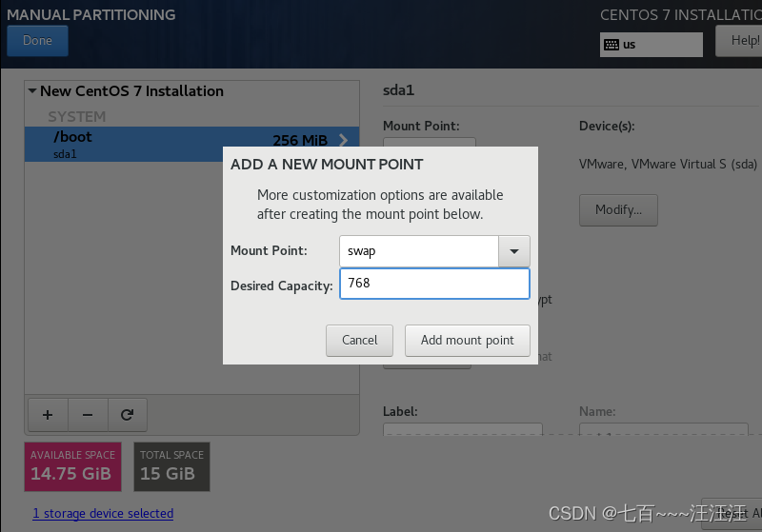Image resolution: width=762 pixels, height=532 pixels.
Task: Click the Name input field
Action: [x=664, y=429]
